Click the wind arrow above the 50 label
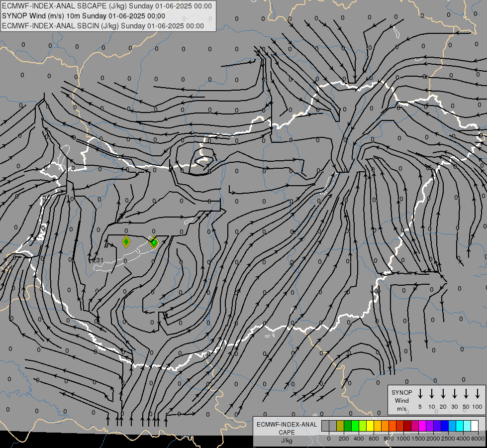This screenshot has height=448, width=487. tap(466, 394)
